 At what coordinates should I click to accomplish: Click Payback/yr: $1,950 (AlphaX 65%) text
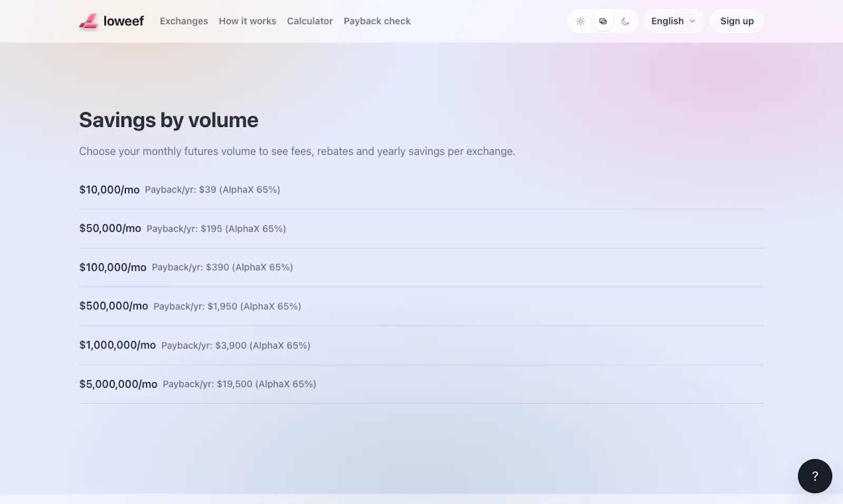point(227,306)
